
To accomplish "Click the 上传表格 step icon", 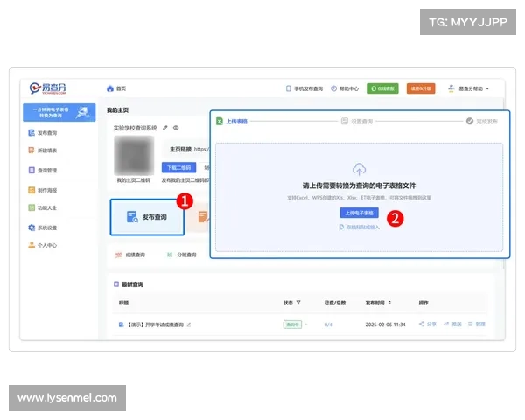I will tap(220, 122).
